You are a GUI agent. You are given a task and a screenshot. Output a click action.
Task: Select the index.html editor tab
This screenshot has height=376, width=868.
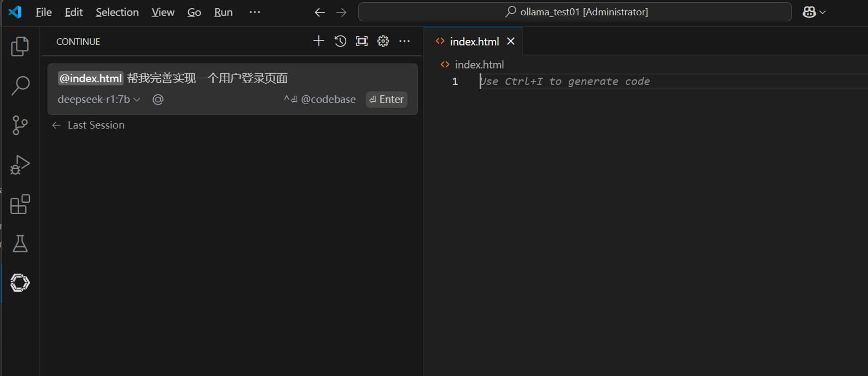pos(474,42)
